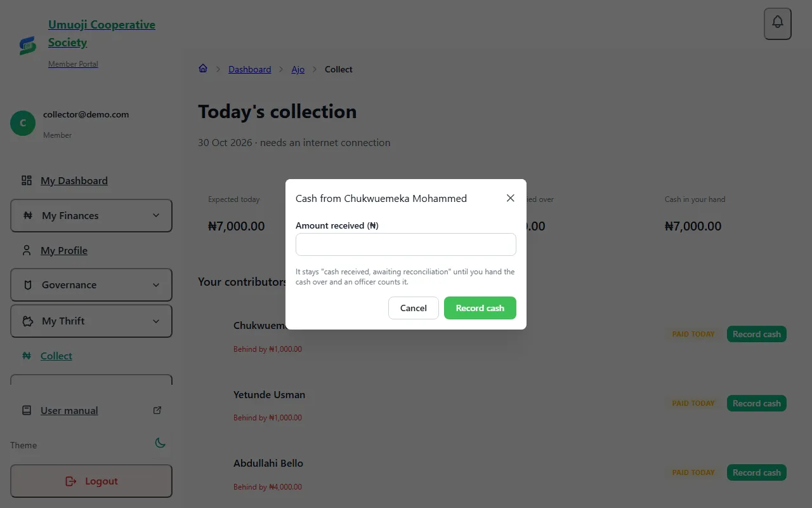
Task: Toggle dark theme with the moon icon
Action: coord(160,443)
